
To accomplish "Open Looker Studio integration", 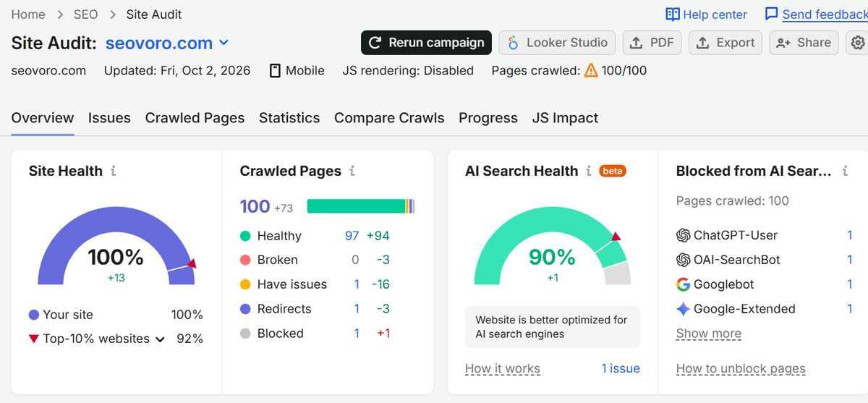I will click(x=558, y=43).
